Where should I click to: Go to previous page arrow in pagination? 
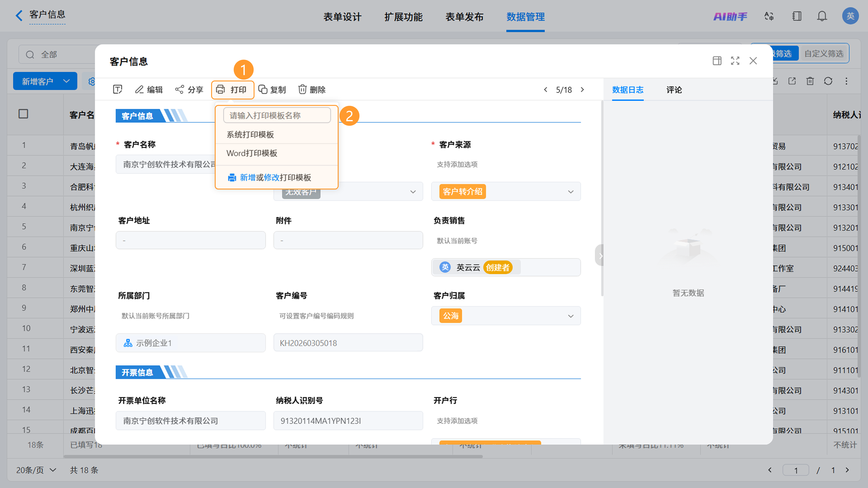point(770,470)
